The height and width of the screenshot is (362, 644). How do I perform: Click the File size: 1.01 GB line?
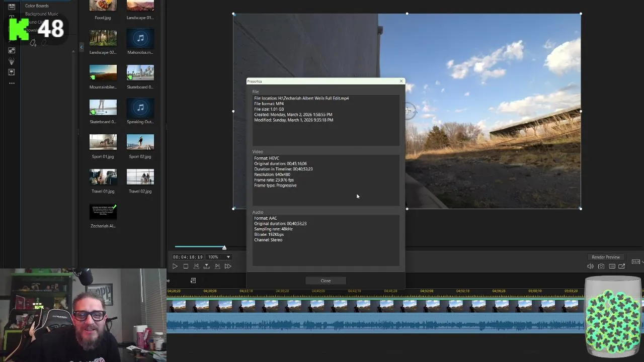point(269,109)
